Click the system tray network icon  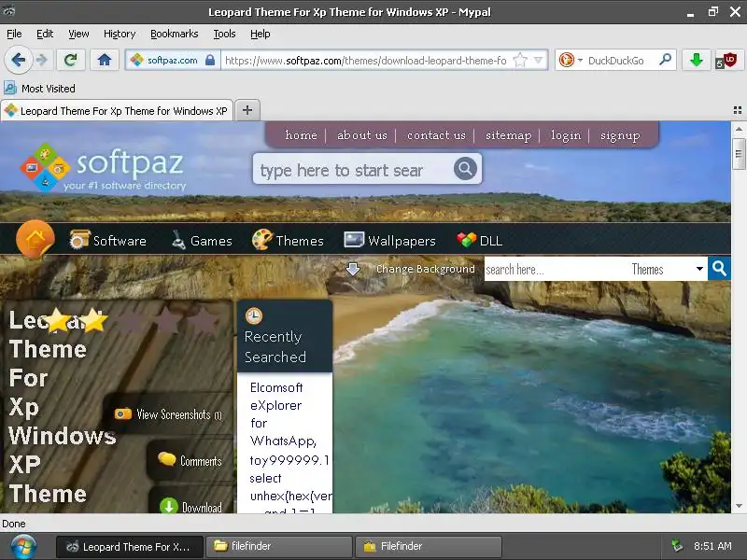(677, 546)
